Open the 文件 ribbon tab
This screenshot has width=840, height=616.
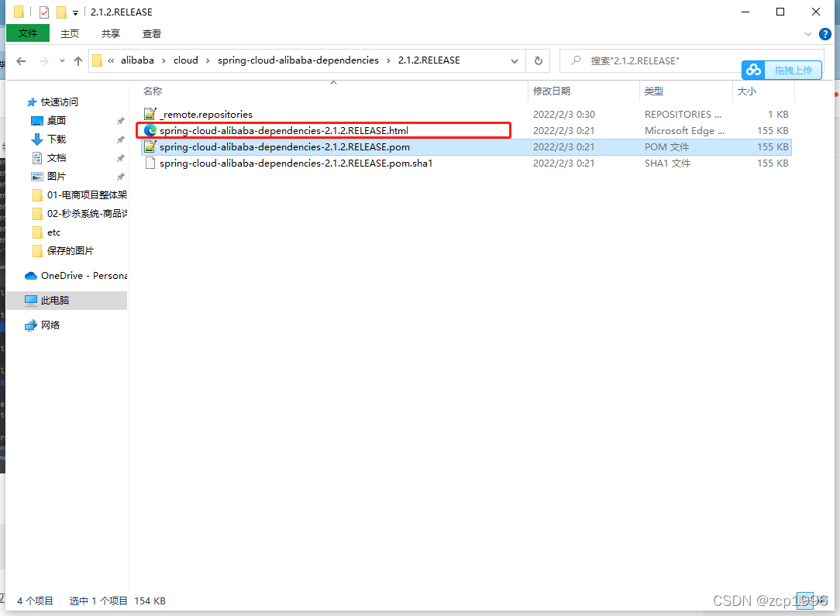[x=28, y=33]
